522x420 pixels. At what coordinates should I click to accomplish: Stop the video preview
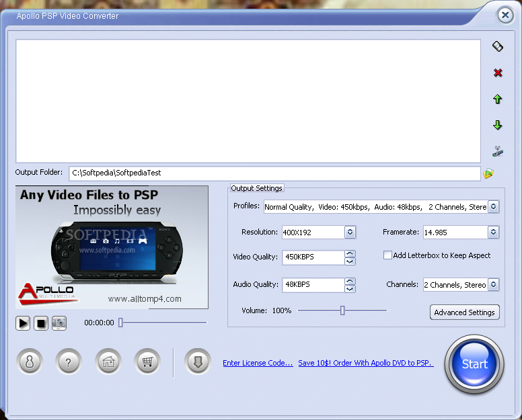41,323
